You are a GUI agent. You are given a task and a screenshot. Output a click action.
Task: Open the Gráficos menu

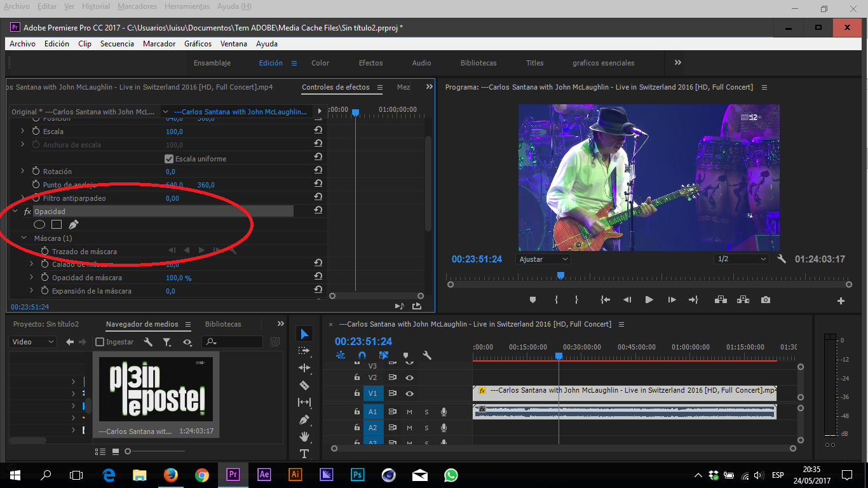198,44
